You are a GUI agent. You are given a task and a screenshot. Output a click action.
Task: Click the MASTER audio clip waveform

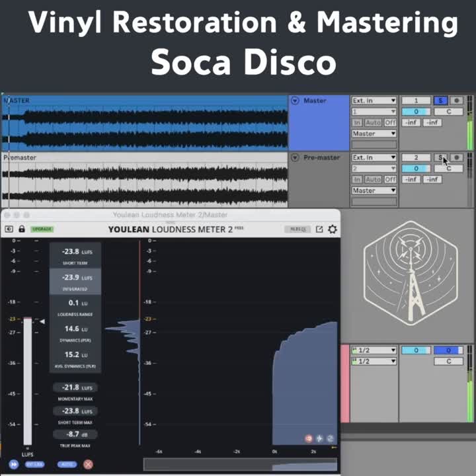(145, 128)
